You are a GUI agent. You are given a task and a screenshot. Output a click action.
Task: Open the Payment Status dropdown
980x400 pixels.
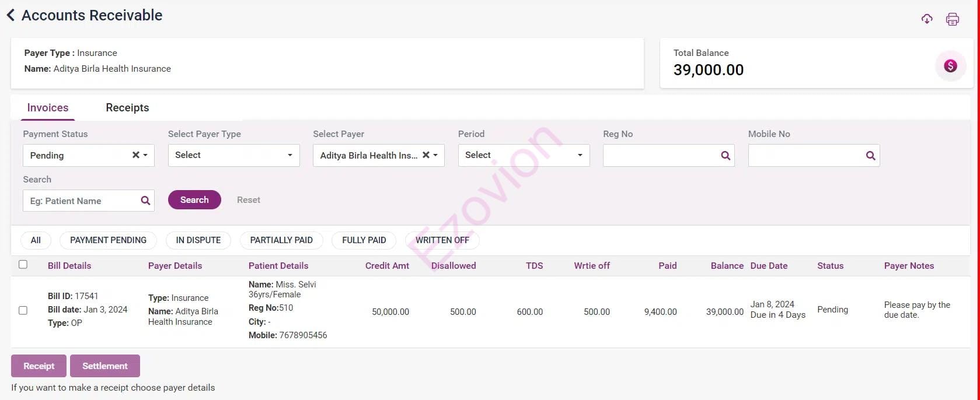point(82,156)
